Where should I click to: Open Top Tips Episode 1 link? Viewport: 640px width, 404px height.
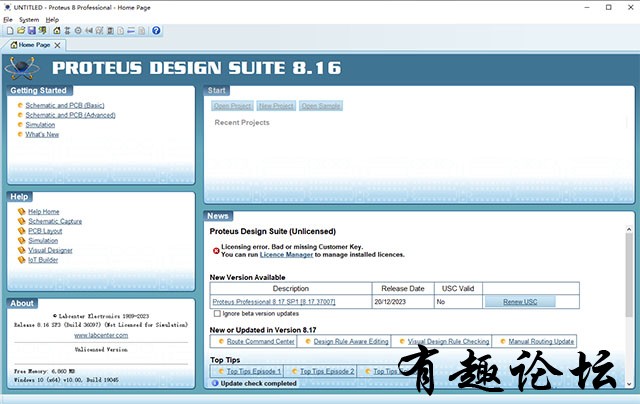pos(254,371)
